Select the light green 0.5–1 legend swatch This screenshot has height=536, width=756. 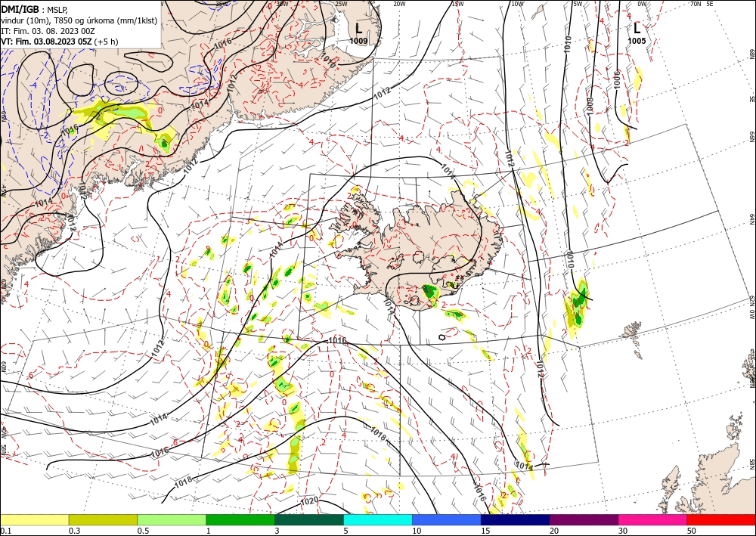tap(172, 520)
